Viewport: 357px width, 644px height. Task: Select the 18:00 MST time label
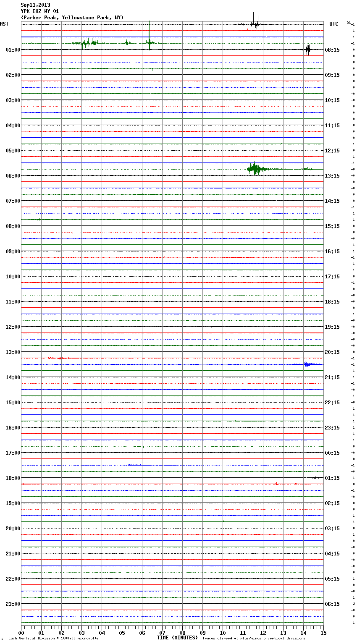tap(13, 478)
